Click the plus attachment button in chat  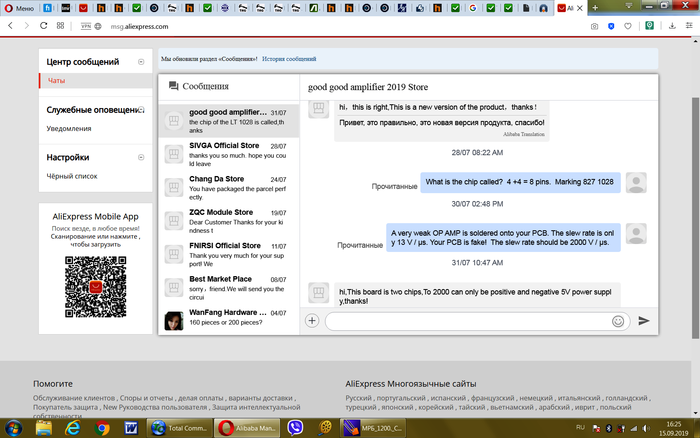(312, 321)
